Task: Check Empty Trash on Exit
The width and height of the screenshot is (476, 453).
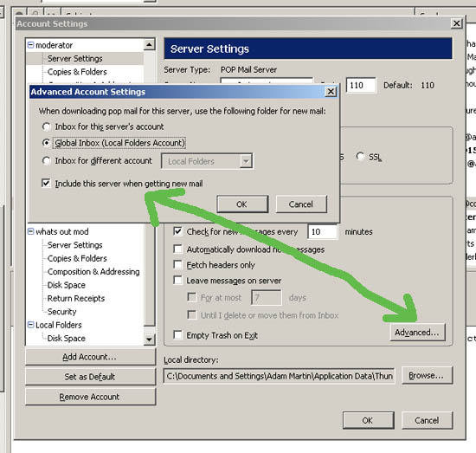Action: [x=177, y=335]
